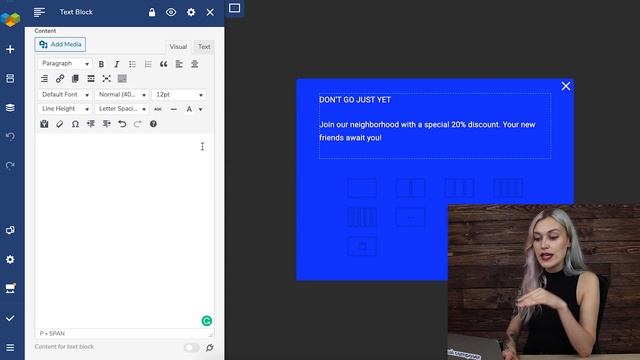The image size is (640, 360).
Task: Toggle italic formatting
Action: pos(117,64)
